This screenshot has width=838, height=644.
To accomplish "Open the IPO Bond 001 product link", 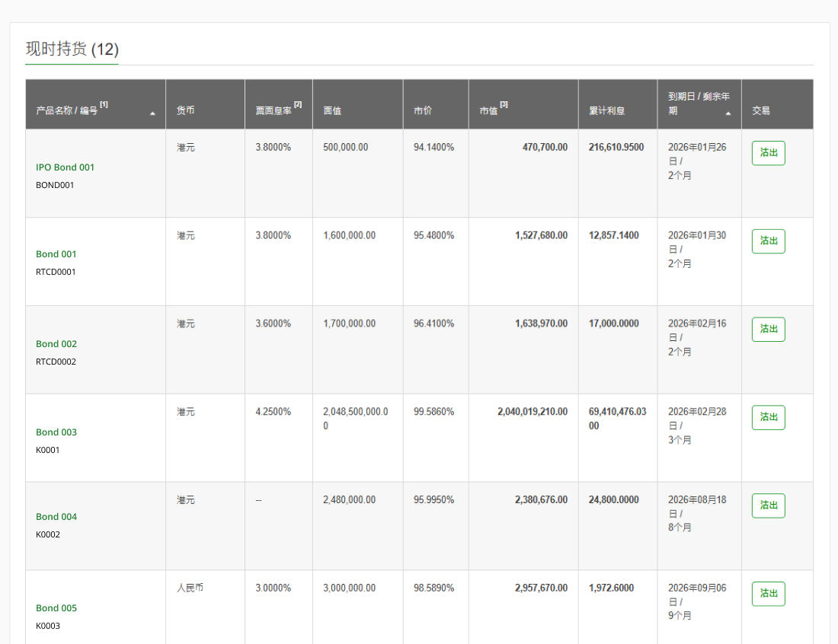I will click(x=65, y=167).
